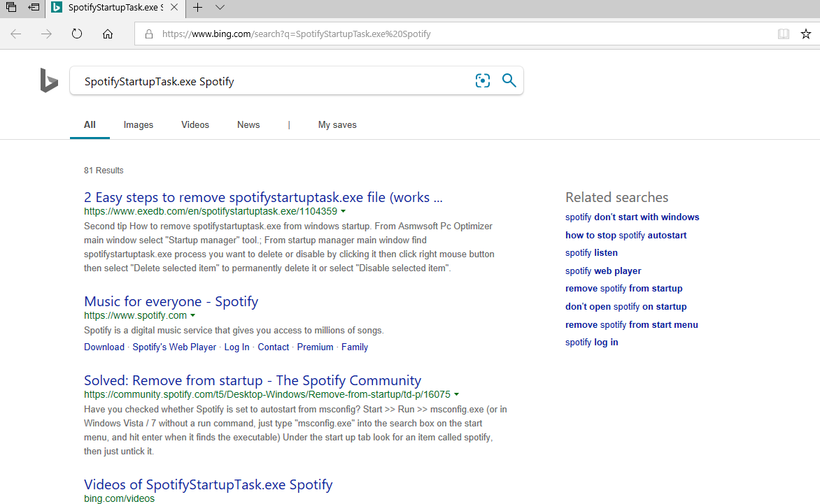Search using an image camera icon

point(483,80)
